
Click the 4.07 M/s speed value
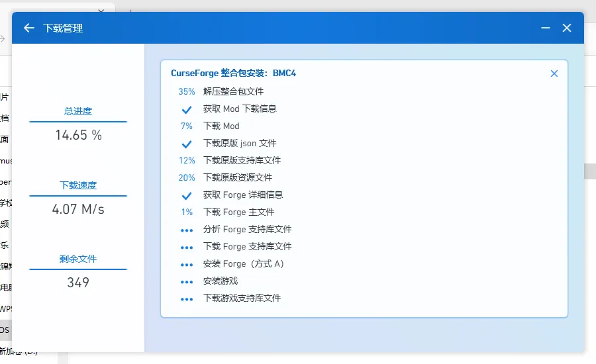pyautogui.click(x=78, y=209)
